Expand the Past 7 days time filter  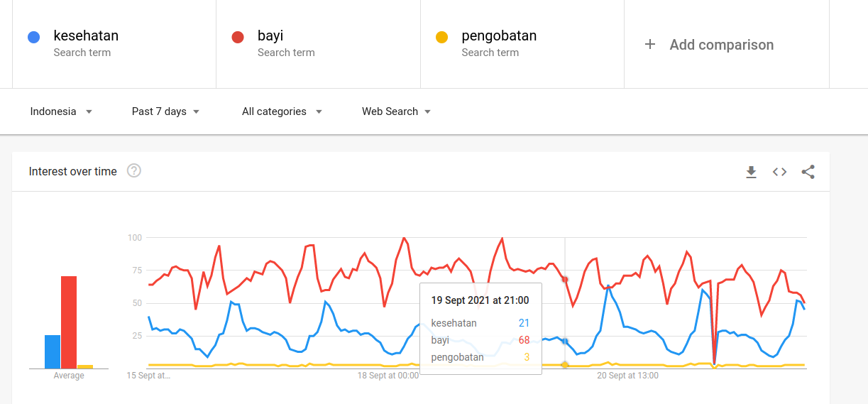165,111
